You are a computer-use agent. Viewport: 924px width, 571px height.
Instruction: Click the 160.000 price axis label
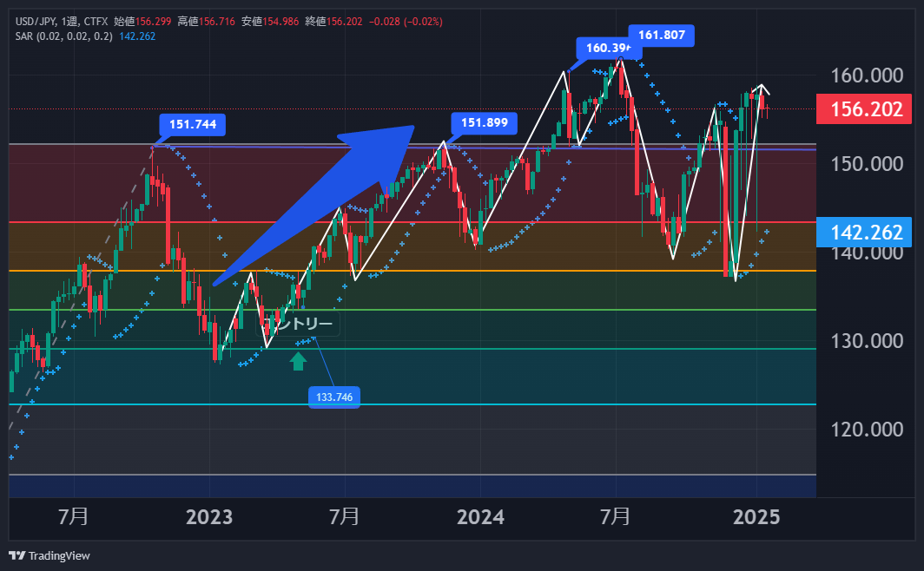click(x=867, y=75)
